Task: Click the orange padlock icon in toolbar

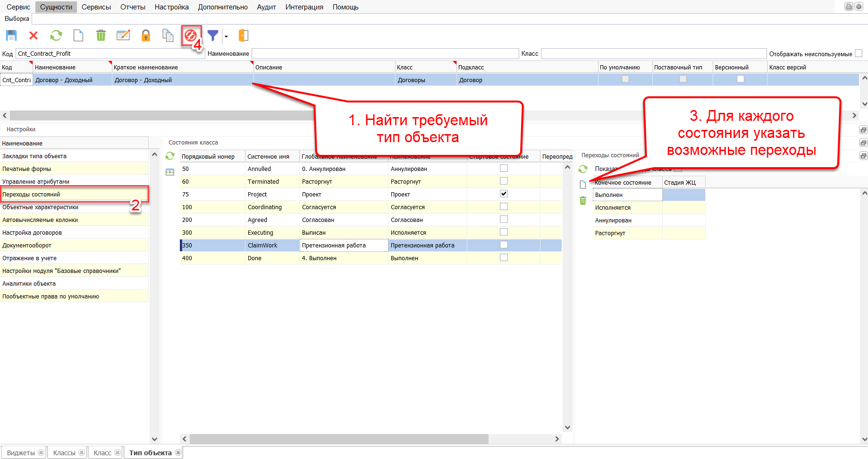Action: tap(146, 35)
